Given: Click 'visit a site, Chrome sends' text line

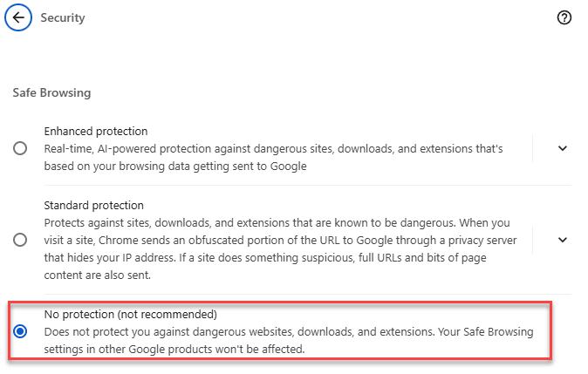Looking at the screenshot, I should click(x=280, y=241).
